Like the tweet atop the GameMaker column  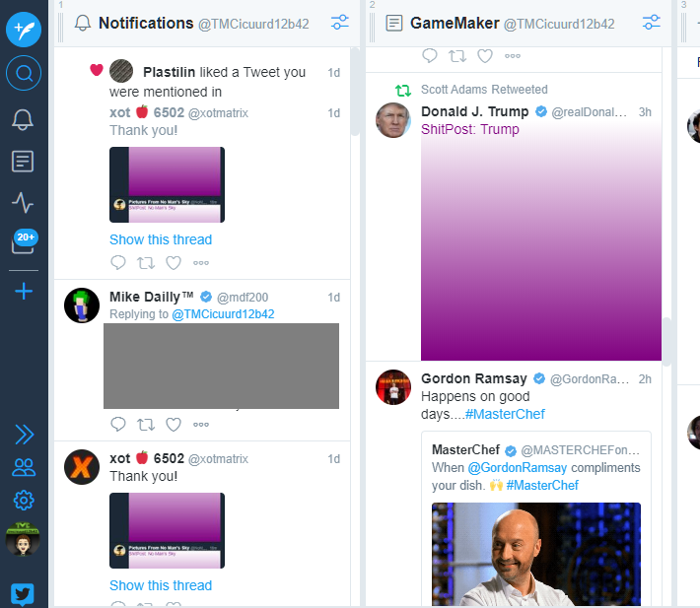(485, 56)
